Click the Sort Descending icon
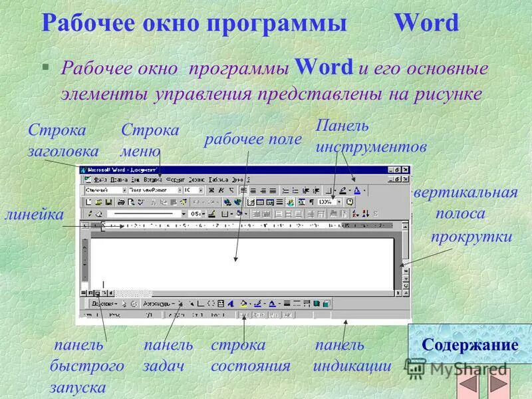532x399 pixels. pos(366,214)
